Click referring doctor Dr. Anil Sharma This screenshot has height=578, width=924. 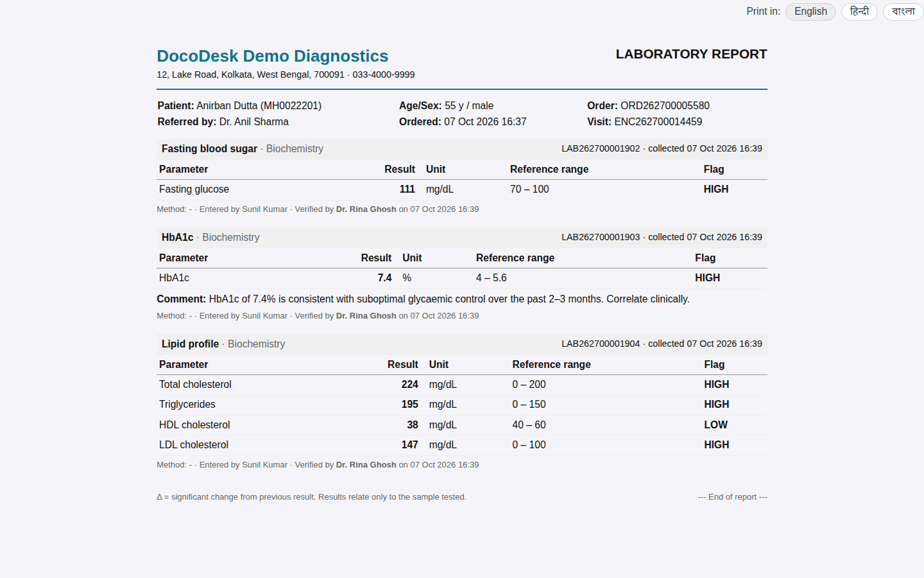point(253,121)
